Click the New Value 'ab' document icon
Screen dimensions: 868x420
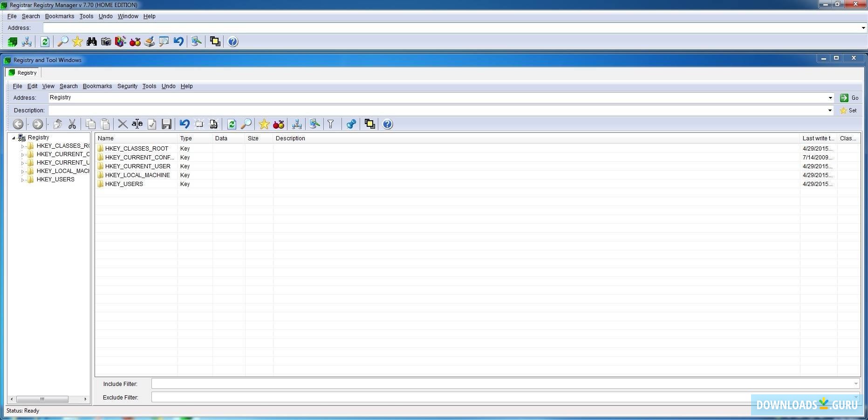click(213, 124)
